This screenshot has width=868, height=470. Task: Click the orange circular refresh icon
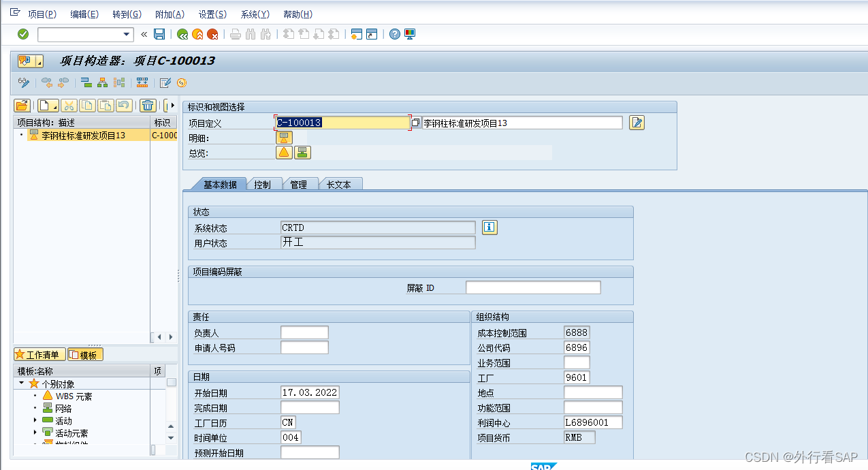tap(182, 82)
